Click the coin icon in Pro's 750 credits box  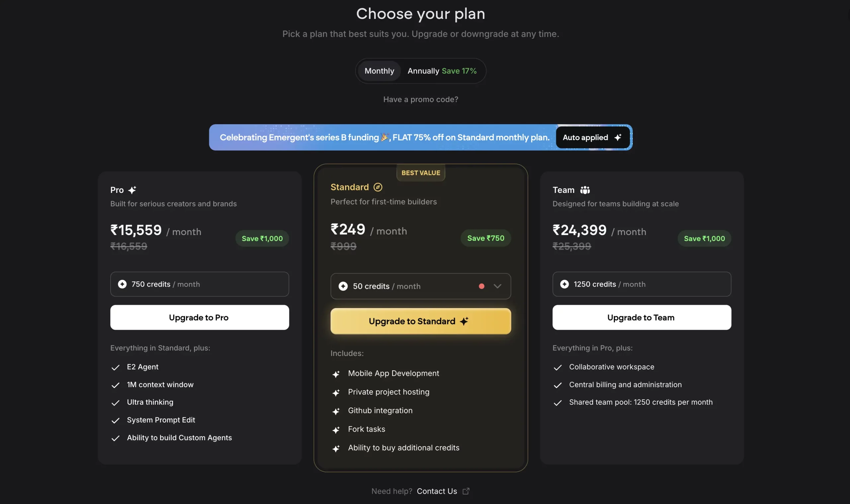[122, 284]
